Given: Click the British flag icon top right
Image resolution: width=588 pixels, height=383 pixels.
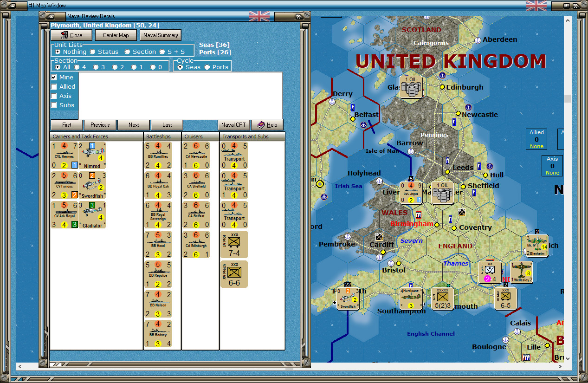Looking at the screenshot, I should tap(536, 6).
